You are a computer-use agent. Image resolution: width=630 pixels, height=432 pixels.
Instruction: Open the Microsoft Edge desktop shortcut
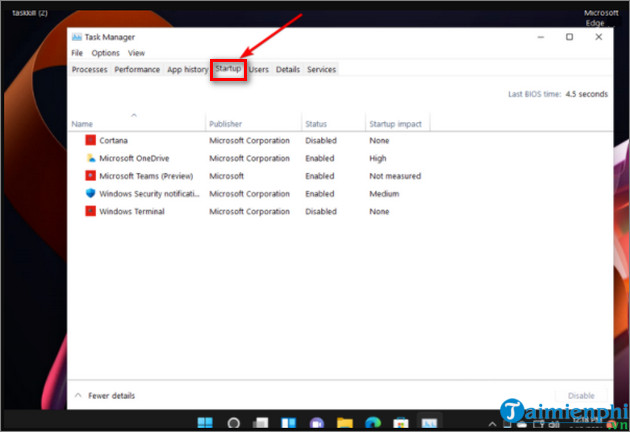point(600,18)
